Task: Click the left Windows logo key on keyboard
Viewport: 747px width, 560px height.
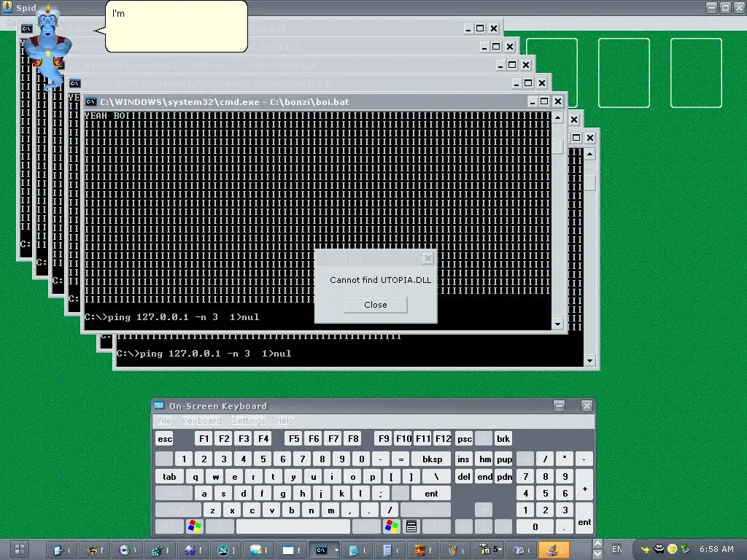Action: click(195, 526)
